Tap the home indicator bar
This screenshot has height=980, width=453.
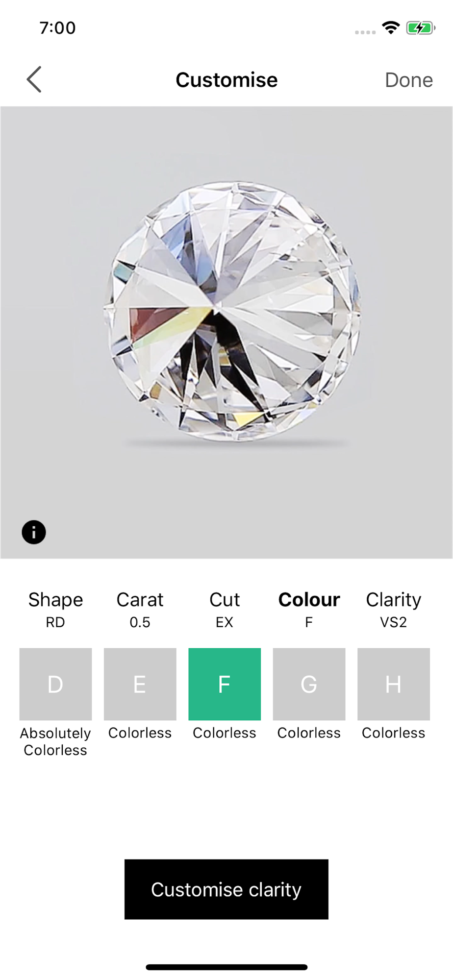point(226,967)
